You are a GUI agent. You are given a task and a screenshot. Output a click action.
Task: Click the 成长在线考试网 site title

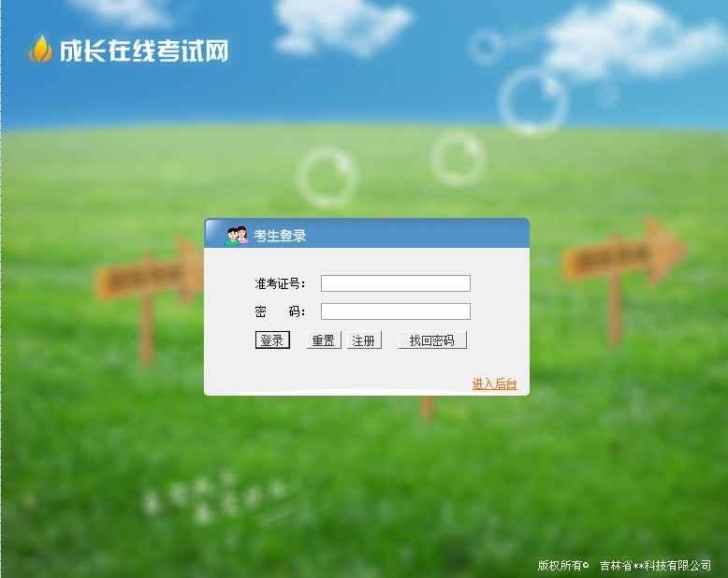tap(144, 51)
